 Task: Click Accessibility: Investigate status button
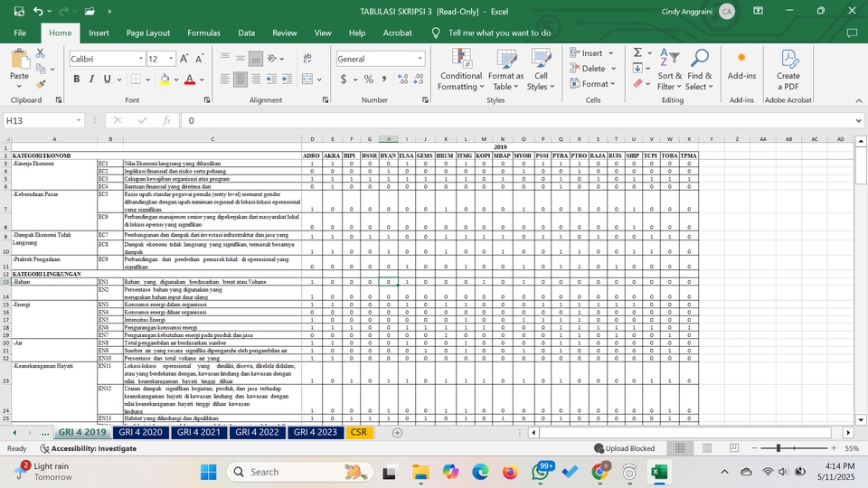pyautogui.click(x=89, y=448)
